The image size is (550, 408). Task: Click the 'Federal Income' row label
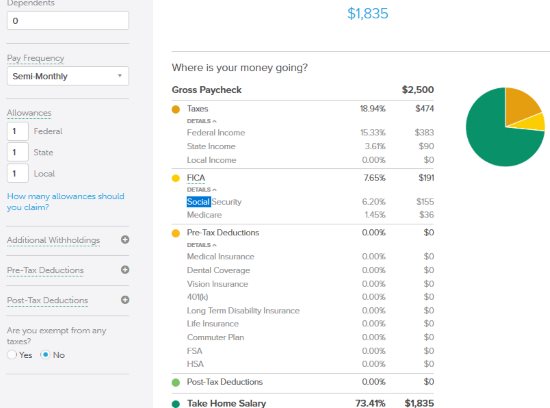click(216, 133)
